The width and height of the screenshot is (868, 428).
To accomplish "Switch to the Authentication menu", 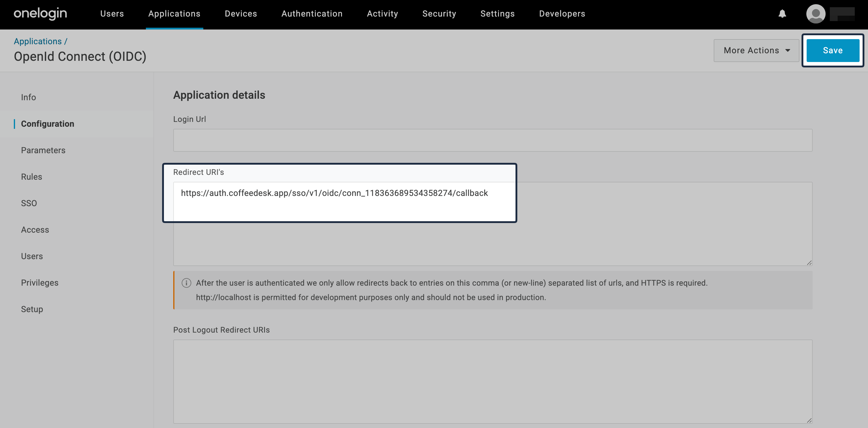I will point(312,14).
